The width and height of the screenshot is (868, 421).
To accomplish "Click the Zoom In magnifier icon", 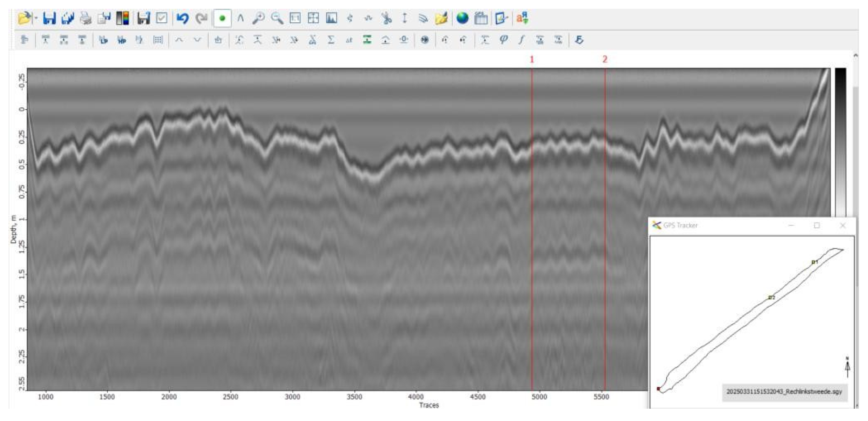I will [x=259, y=18].
